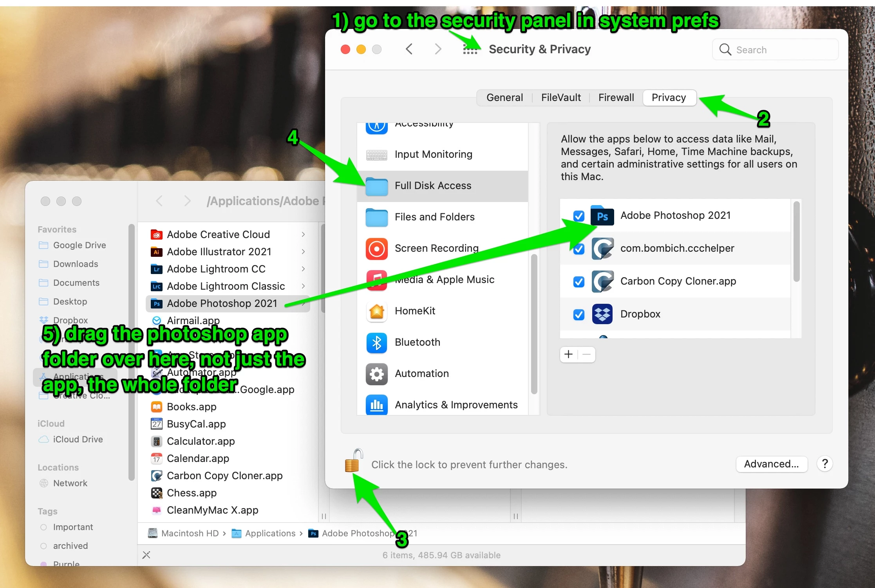Image resolution: width=875 pixels, height=588 pixels.
Task: Click the Advanced... button
Action: (x=771, y=464)
